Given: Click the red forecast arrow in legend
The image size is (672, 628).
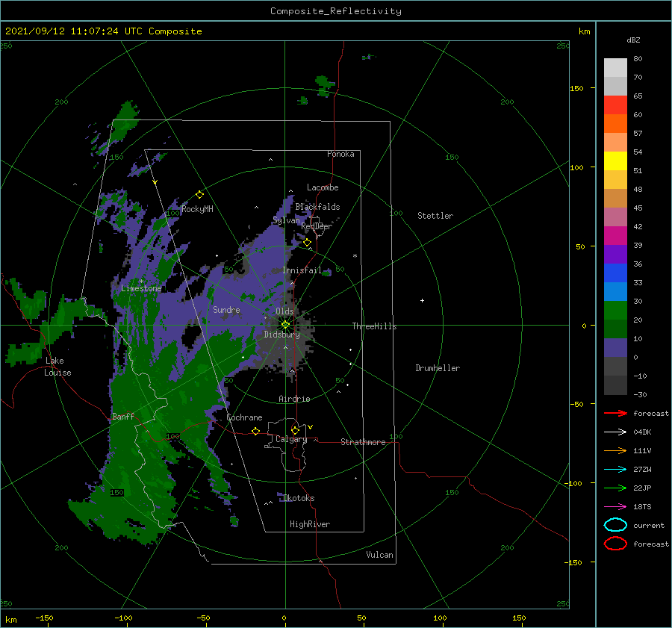Looking at the screenshot, I should 615,413.
